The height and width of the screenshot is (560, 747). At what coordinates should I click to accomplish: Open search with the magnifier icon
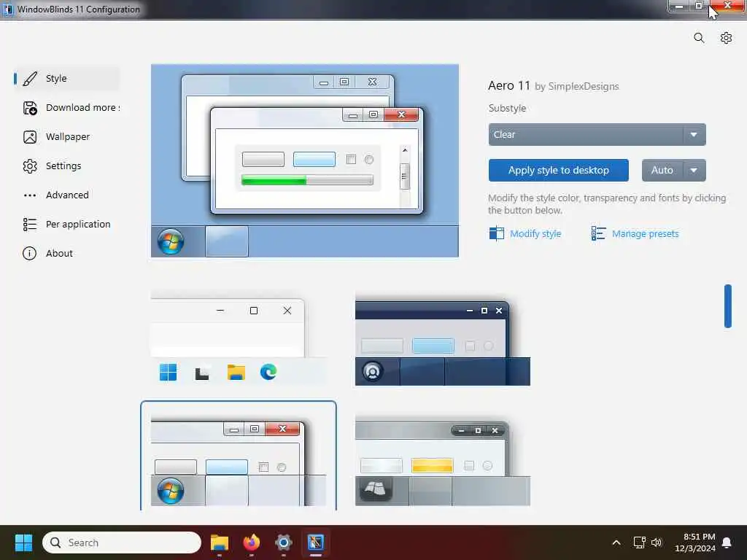(699, 38)
